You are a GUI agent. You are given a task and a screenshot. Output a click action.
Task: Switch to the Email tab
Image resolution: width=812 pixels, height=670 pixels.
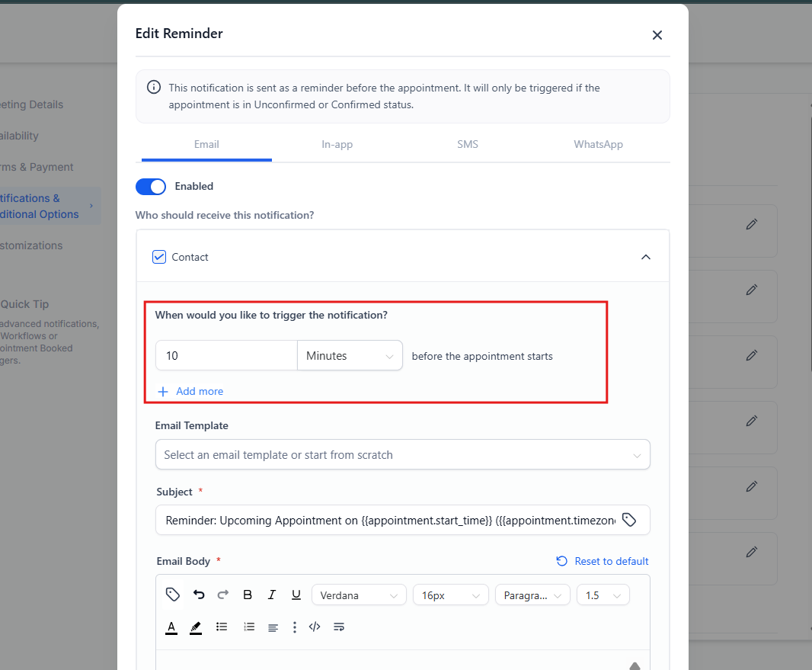click(x=206, y=145)
